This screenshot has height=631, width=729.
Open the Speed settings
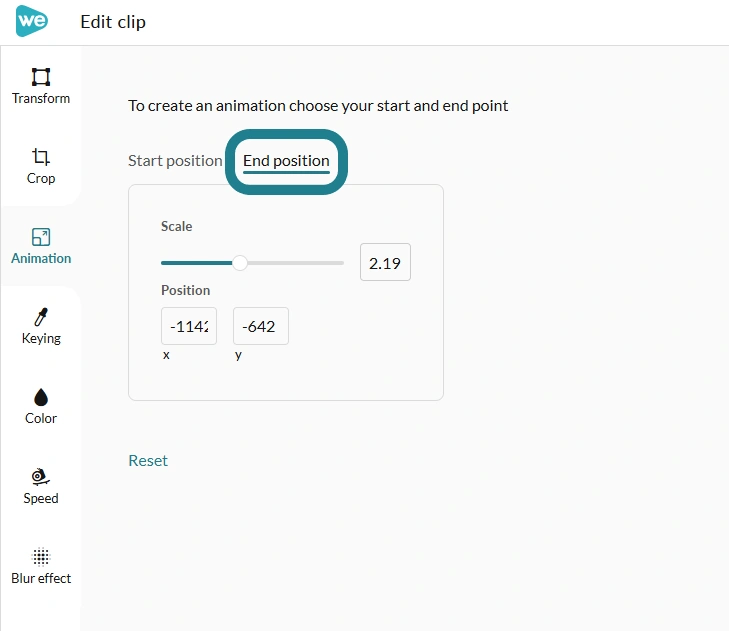41,486
